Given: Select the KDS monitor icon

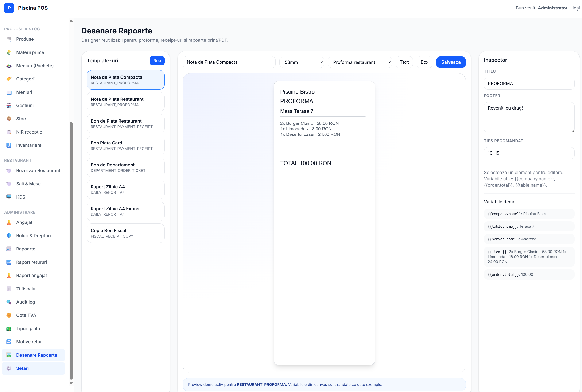Looking at the screenshot, I should [x=9, y=197].
